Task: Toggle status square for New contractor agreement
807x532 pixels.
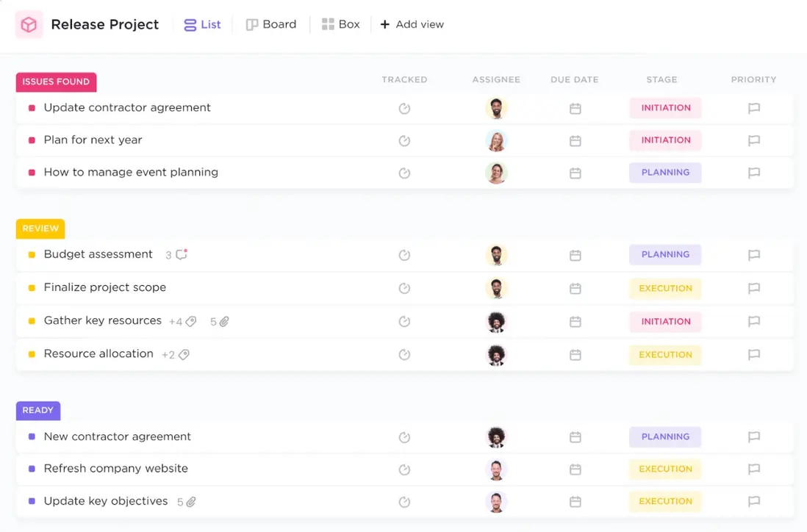Action: tap(32, 436)
